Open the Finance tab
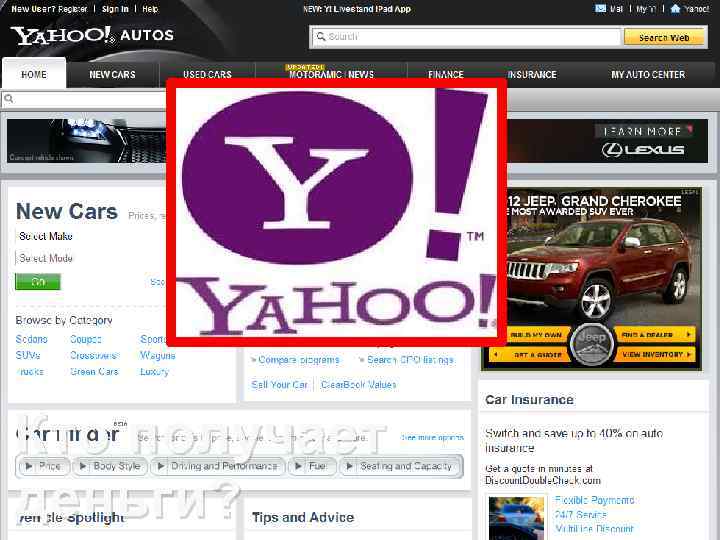Image resolution: width=720 pixels, height=540 pixels. (445, 74)
